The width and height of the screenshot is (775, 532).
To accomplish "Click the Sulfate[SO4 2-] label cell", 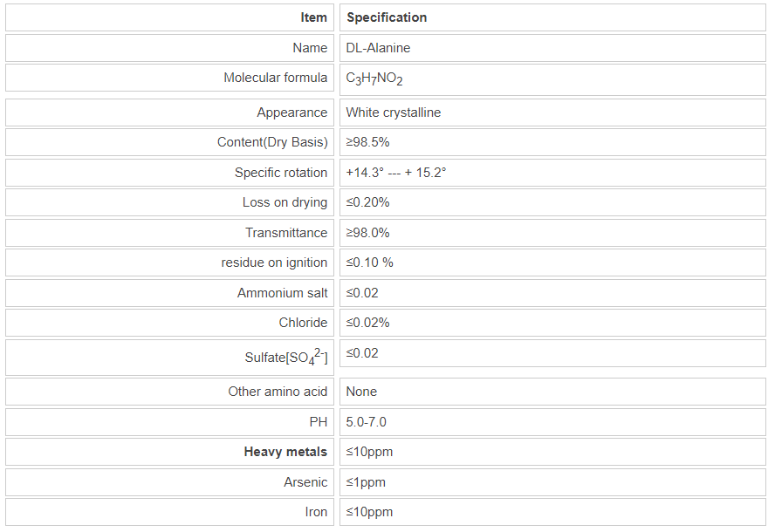I will 286,358.
